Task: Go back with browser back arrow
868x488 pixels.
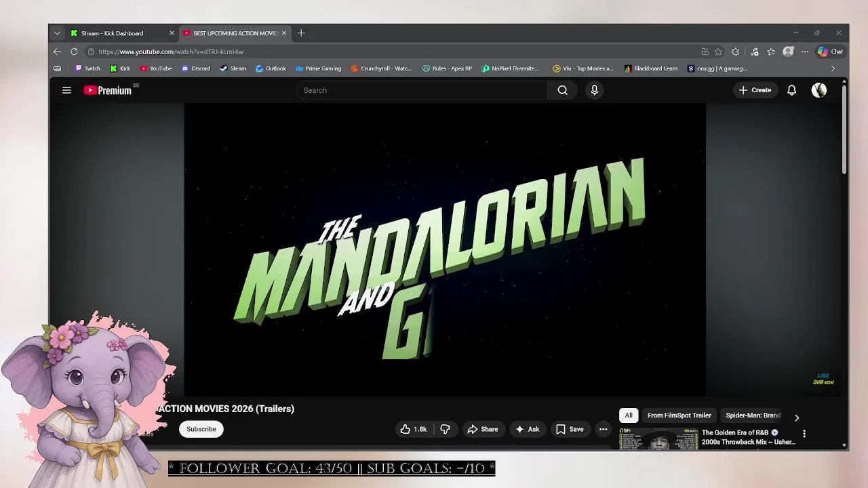Action: (57, 52)
